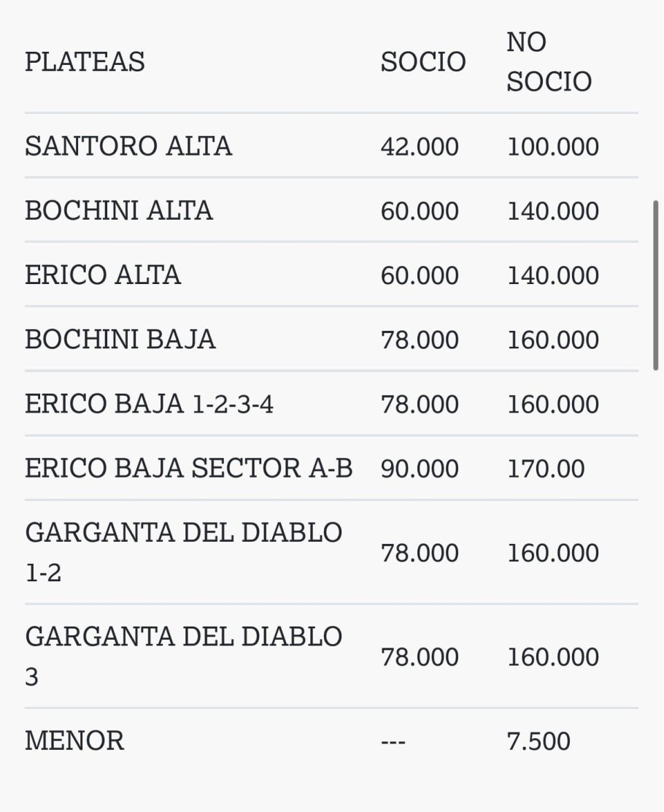Select the BOCHINI ALTA row label

119,211
